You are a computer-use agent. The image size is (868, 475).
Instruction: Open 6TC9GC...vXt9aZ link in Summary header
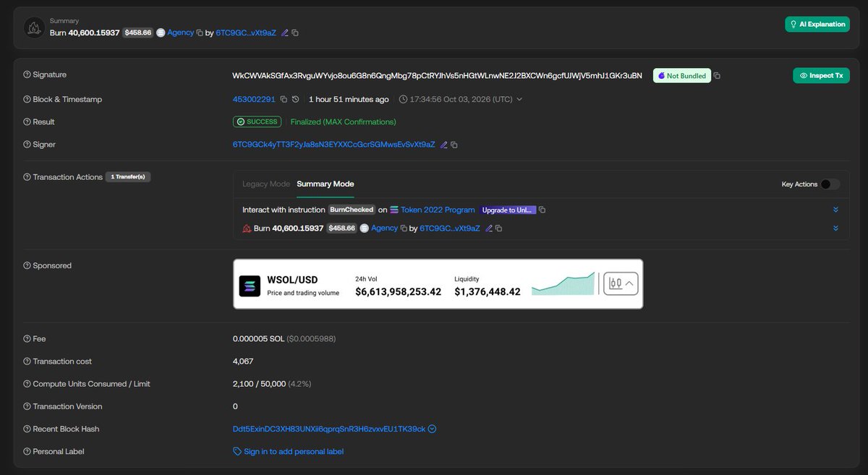[x=246, y=33]
